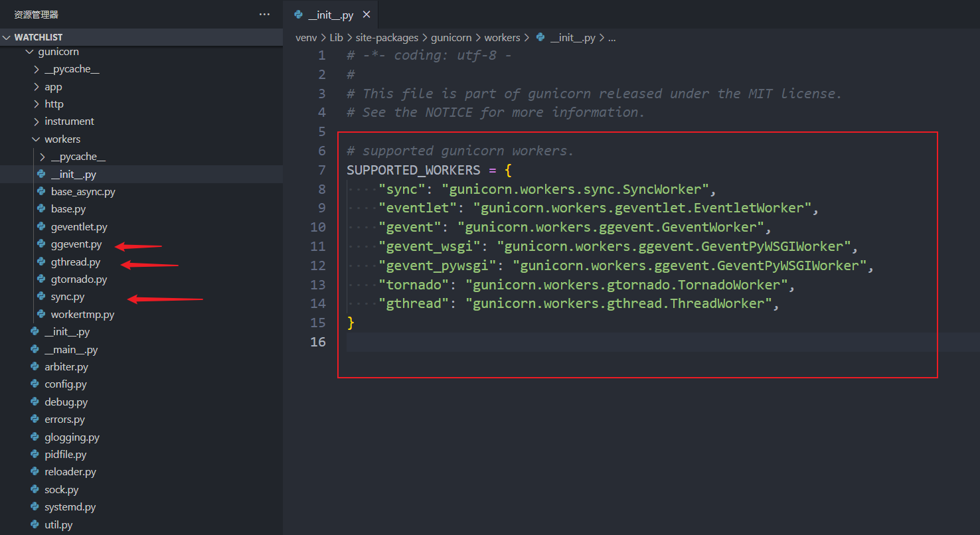Viewport: 980px width, 535px height.
Task: Place cursor on SUPPORTED_WORKERS variable name
Action: [x=413, y=170]
